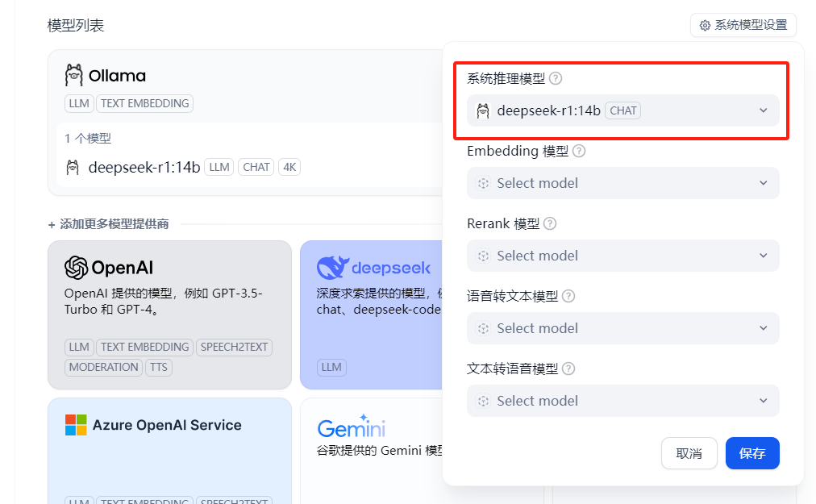The width and height of the screenshot is (816, 504).
Task: Click the Azure Microsoft logo icon
Action: coord(76,425)
